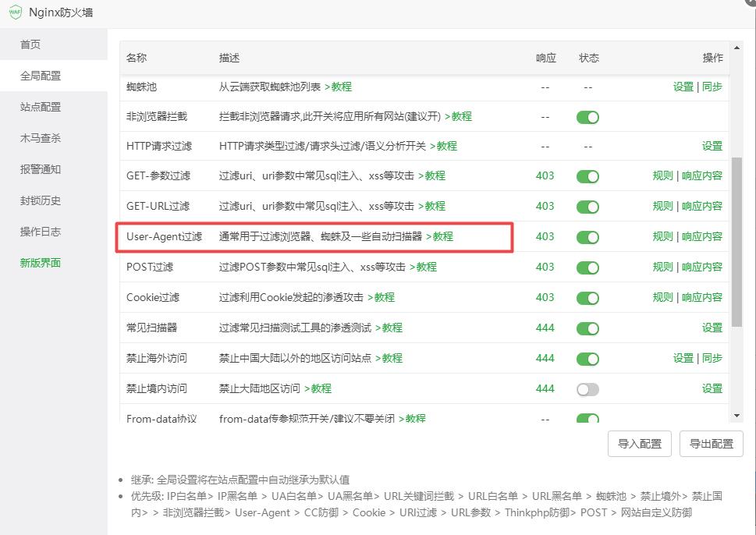Viewport: 756px width, 535px height.
Task: Open 响应内容 for User-Agent过滤
Action: click(702, 236)
